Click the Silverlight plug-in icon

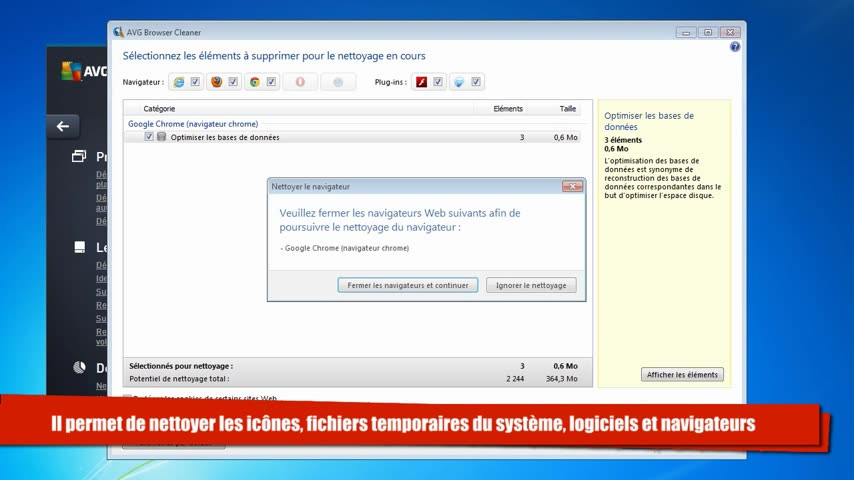point(459,82)
